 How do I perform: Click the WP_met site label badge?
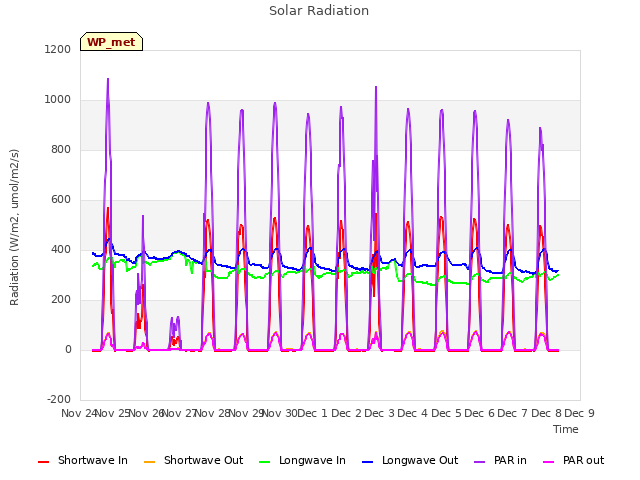point(111,42)
